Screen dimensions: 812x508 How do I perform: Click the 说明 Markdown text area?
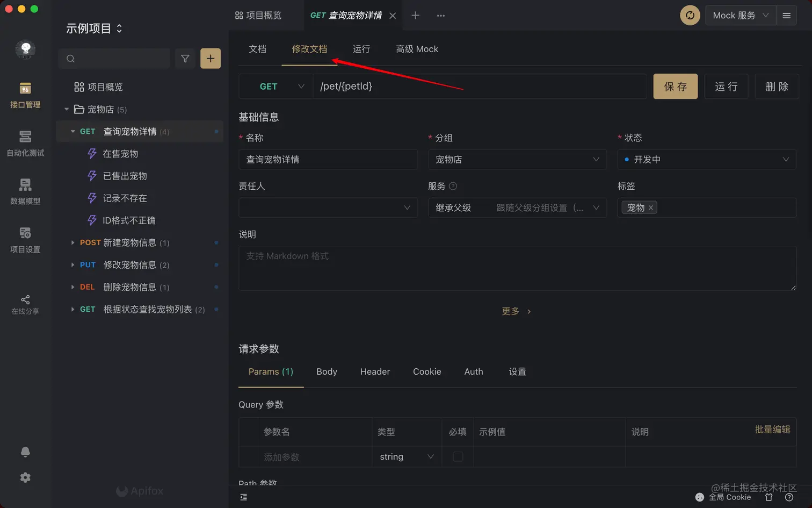click(517, 269)
